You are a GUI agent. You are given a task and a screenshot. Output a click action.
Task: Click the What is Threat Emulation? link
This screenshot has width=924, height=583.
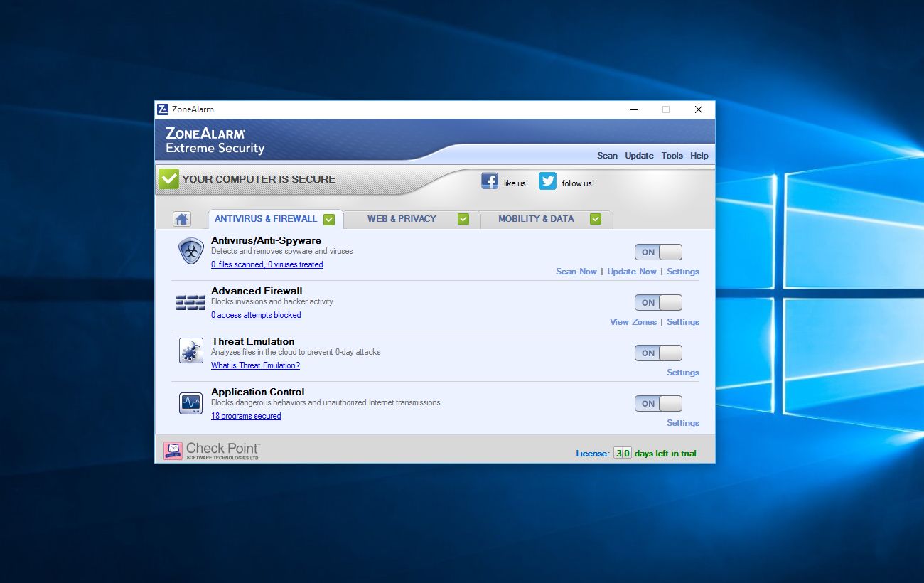pos(255,365)
